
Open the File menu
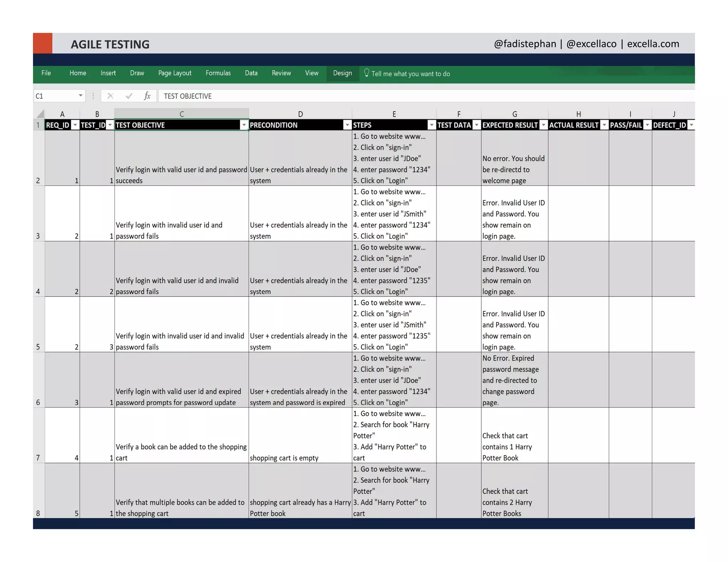click(46, 73)
